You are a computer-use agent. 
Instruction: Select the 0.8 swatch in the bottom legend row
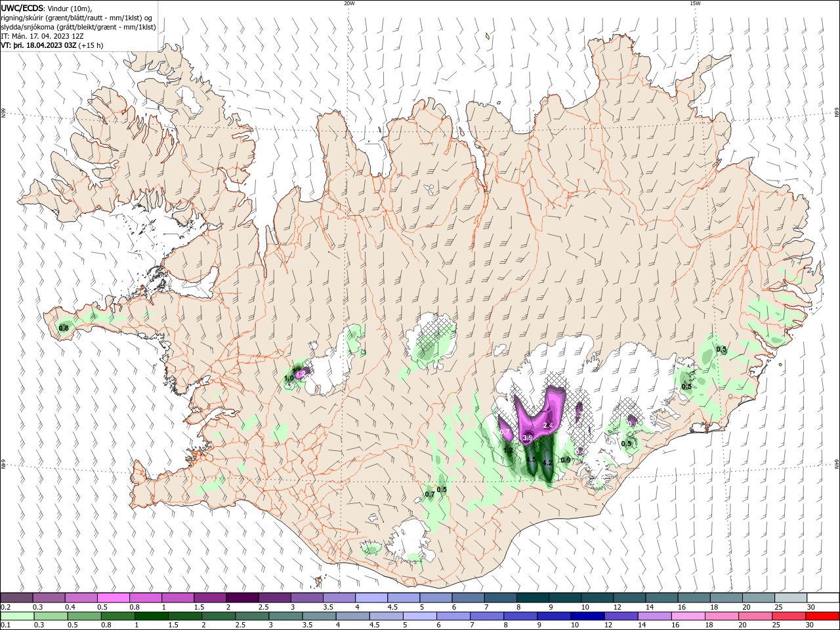[x=117, y=616]
